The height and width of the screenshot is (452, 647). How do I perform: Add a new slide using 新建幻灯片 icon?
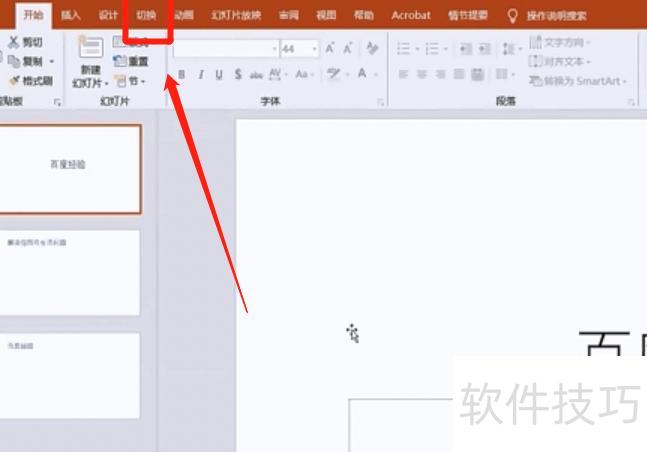tap(91, 47)
